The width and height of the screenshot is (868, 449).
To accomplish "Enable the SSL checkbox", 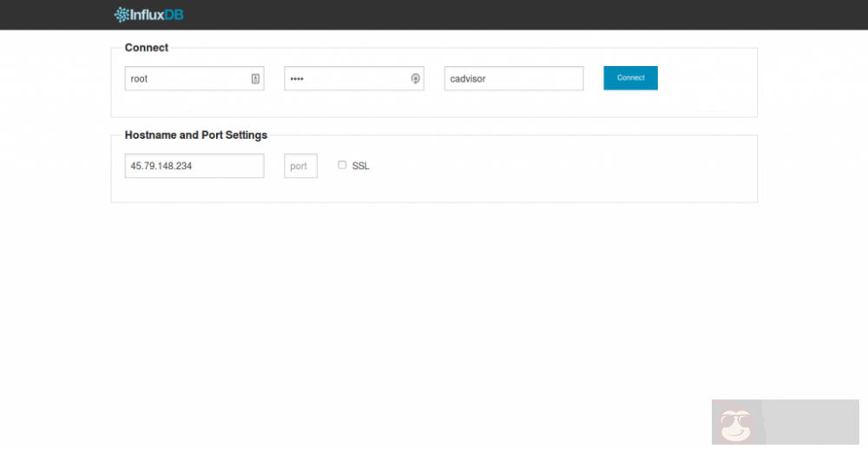I will coord(342,165).
